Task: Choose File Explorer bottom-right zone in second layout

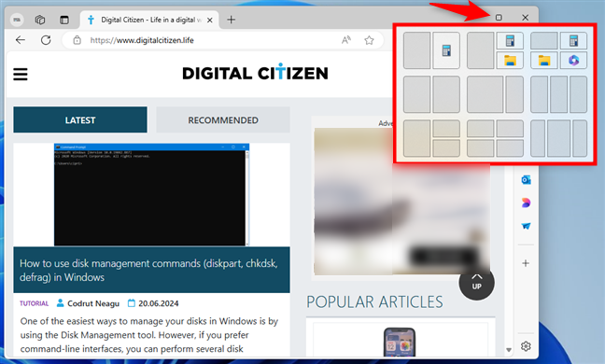Action: click(510, 60)
